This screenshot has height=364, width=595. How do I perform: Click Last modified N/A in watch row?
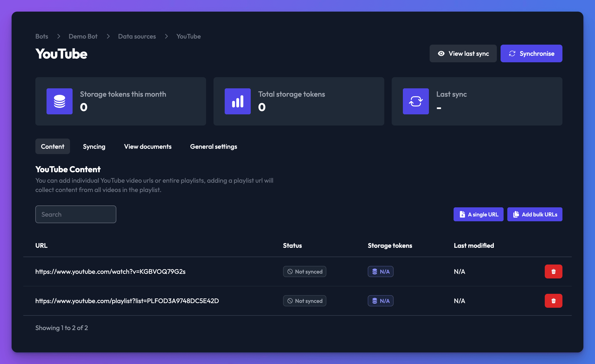460,271
